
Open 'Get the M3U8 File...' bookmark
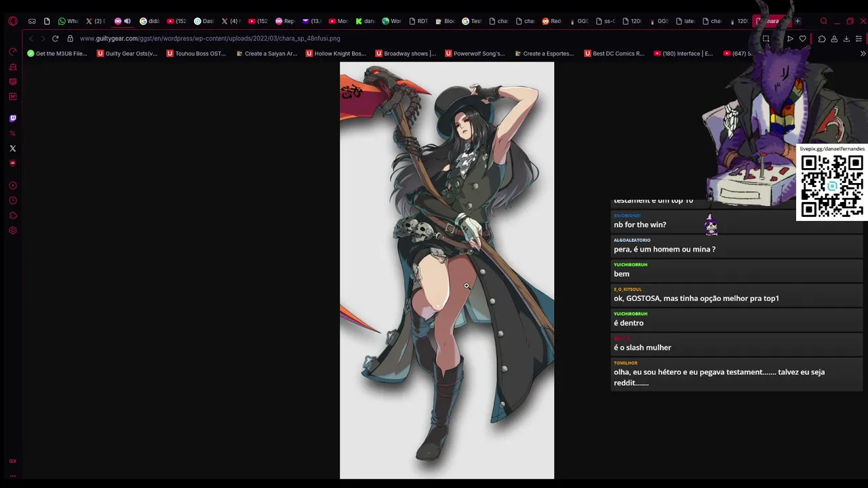(57, 54)
